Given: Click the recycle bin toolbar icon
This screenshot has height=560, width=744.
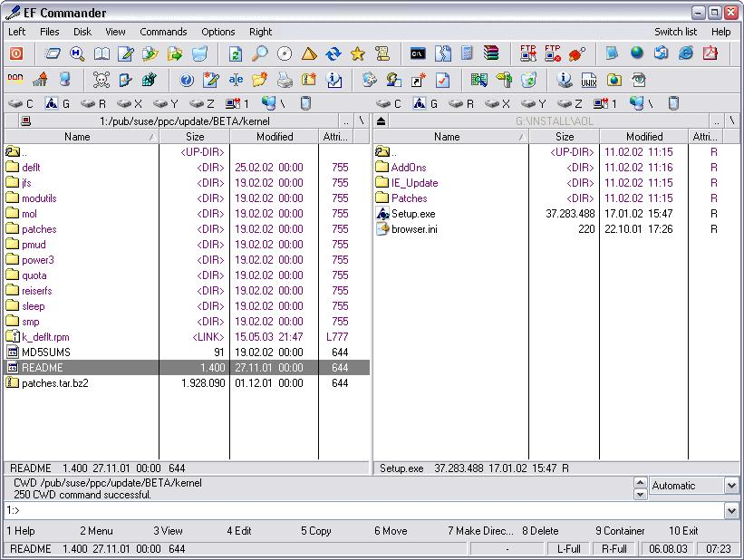Looking at the screenshot, I should (x=529, y=80).
